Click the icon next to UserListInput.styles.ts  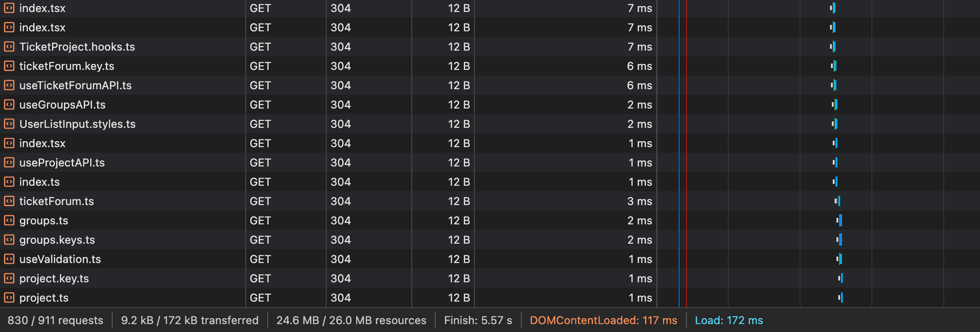(9, 124)
